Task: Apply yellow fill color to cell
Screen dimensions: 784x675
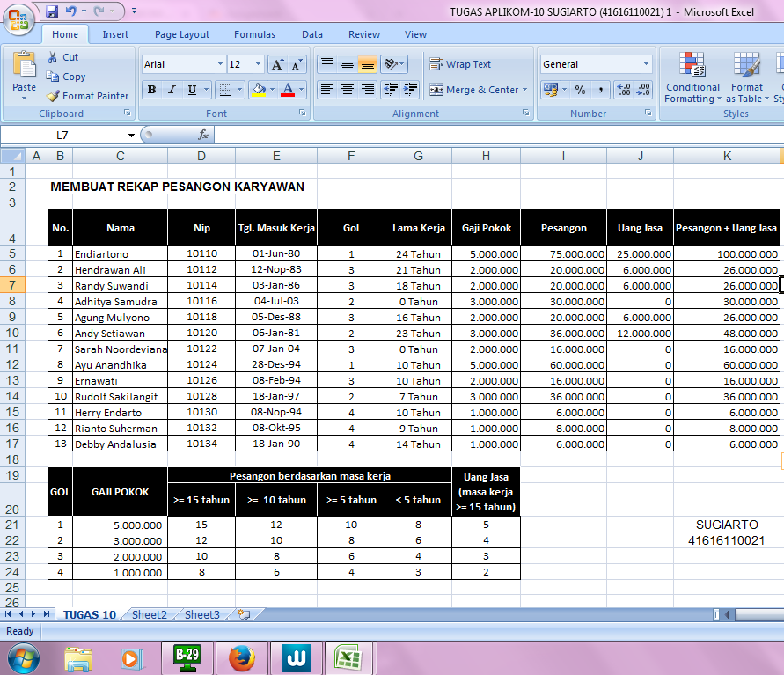Action: 259,90
